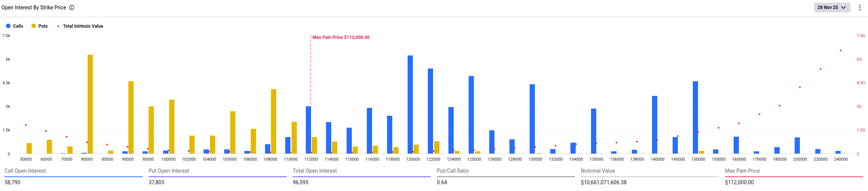Click the Total Open Interest label

[315, 171]
